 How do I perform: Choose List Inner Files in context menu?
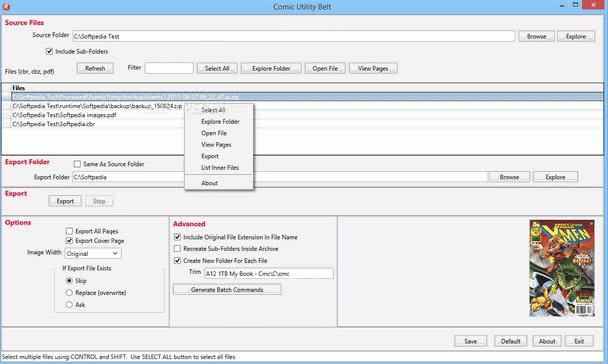point(219,168)
